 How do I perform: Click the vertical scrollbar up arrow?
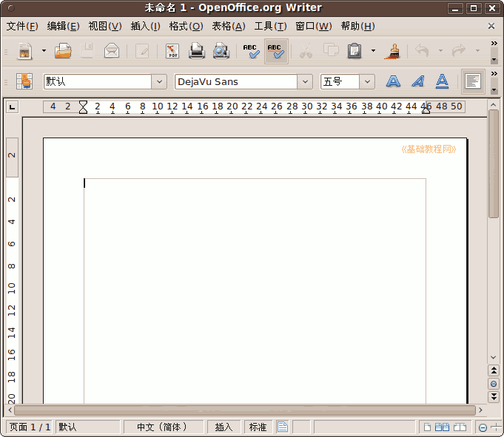[x=494, y=105]
